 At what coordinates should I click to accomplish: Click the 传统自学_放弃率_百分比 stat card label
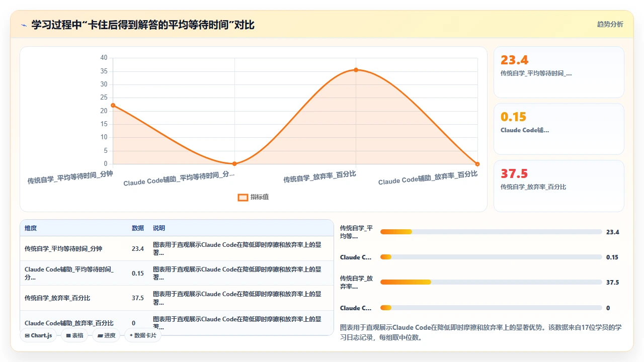(533, 187)
